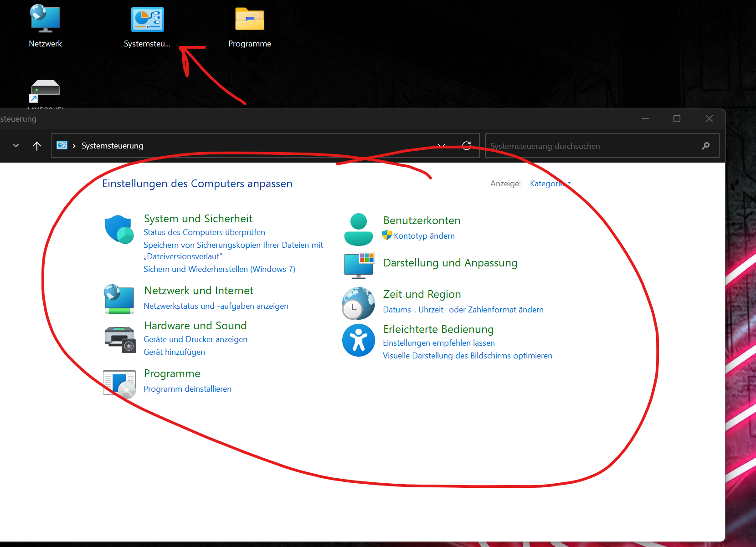Image resolution: width=756 pixels, height=547 pixels.
Task: Open Netzwerk und Internet category
Action: click(199, 291)
